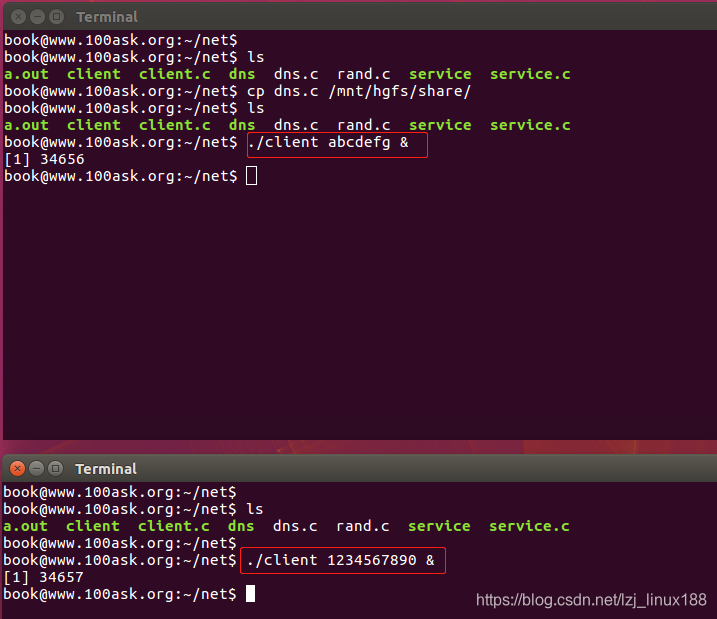This screenshot has height=619, width=717.
Task: Close the bottom Terminal window
Action: click(x=17, y=469)
